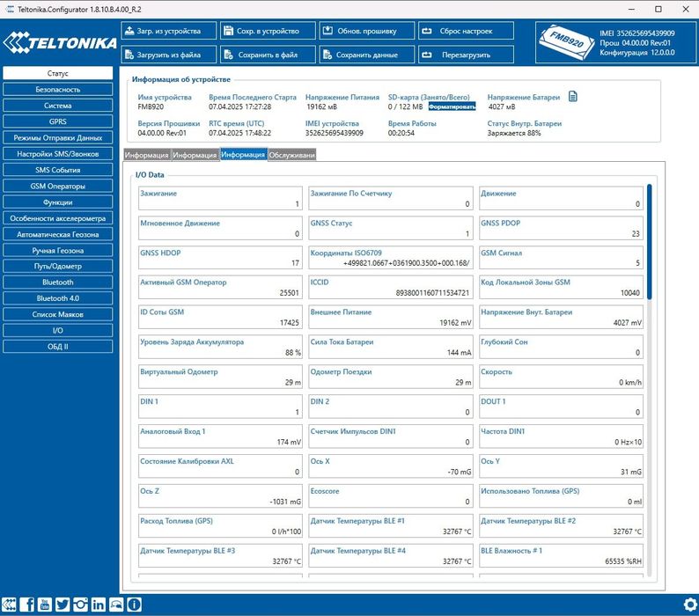Click Перезагрузить button

[466, 55]
